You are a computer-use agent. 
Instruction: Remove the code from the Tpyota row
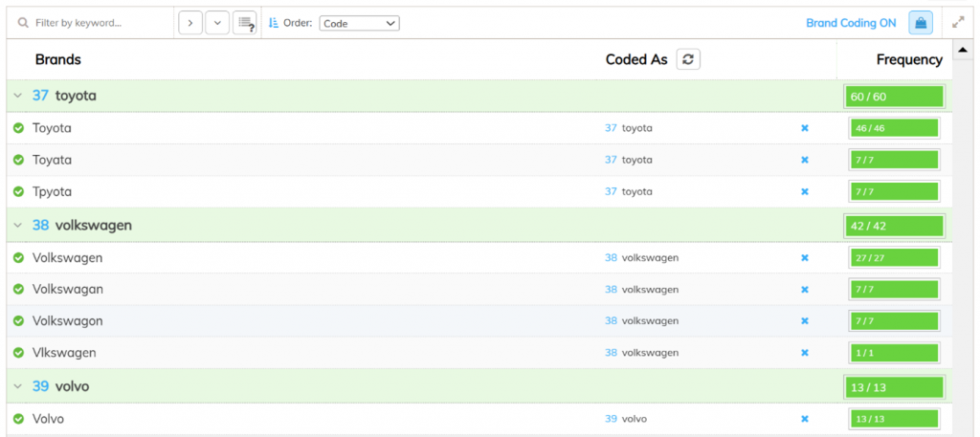click(805, 191)
